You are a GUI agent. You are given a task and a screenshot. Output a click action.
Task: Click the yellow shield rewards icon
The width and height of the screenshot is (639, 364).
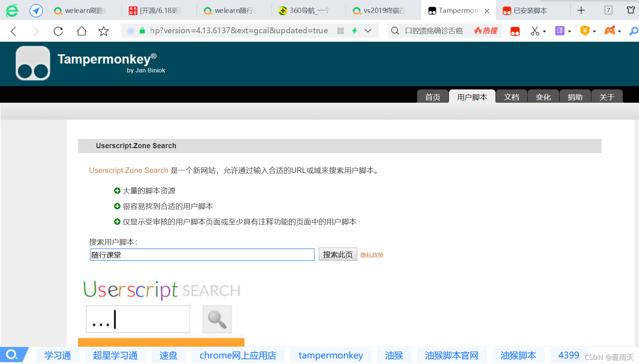(584, 31)
